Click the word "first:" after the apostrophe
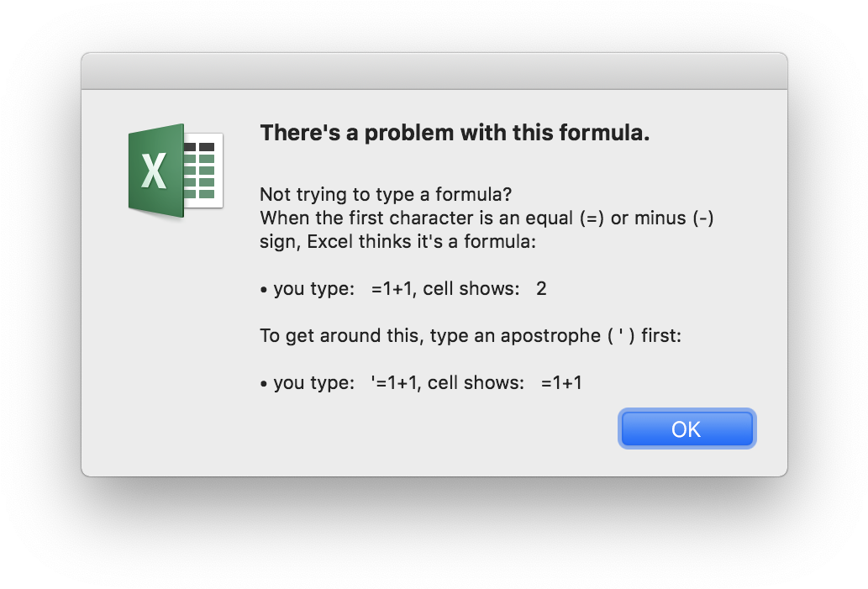 coord(661,335)
